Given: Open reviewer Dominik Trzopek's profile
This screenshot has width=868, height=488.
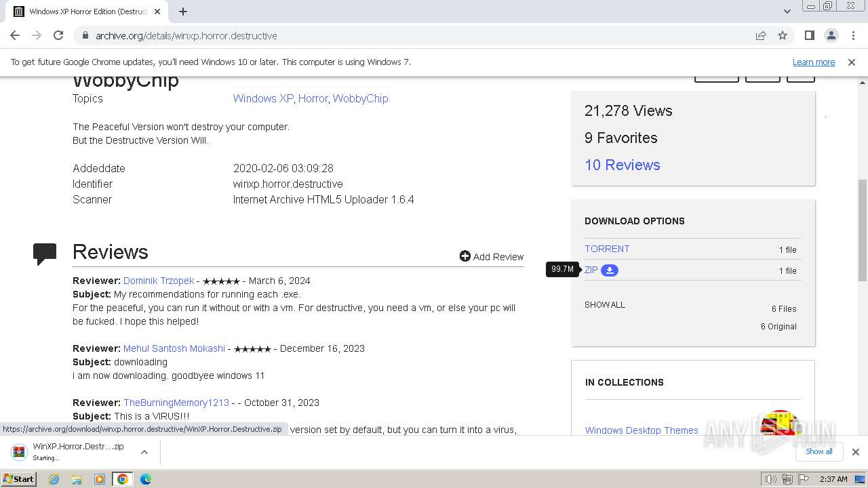Looking at the screenshot, I should (159, 281).
